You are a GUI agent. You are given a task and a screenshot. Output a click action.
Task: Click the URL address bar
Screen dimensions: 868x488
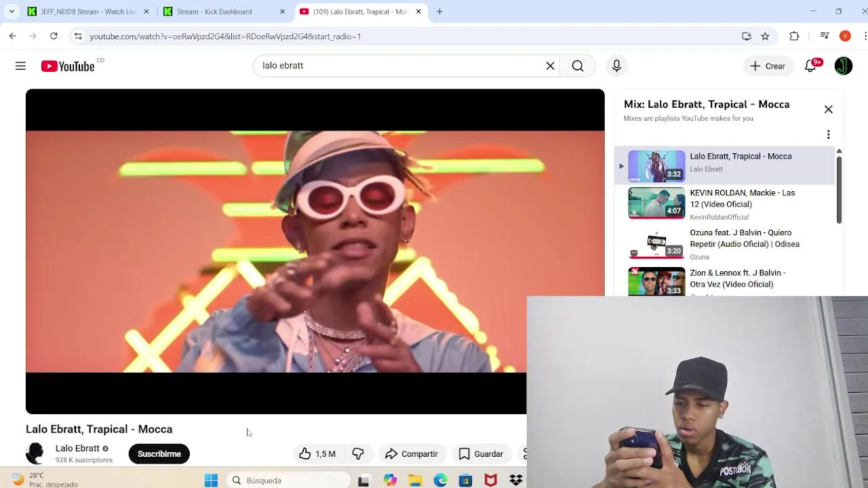point(407,36)
